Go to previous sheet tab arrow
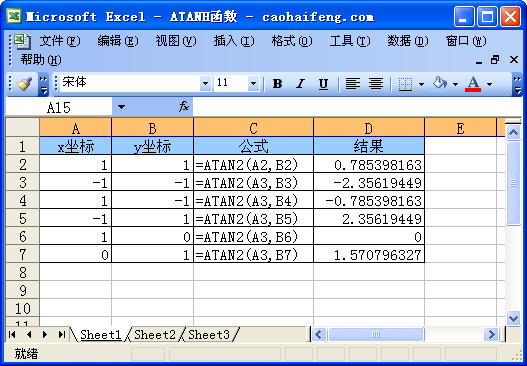527x366 pixels. (x=29, y=334)
